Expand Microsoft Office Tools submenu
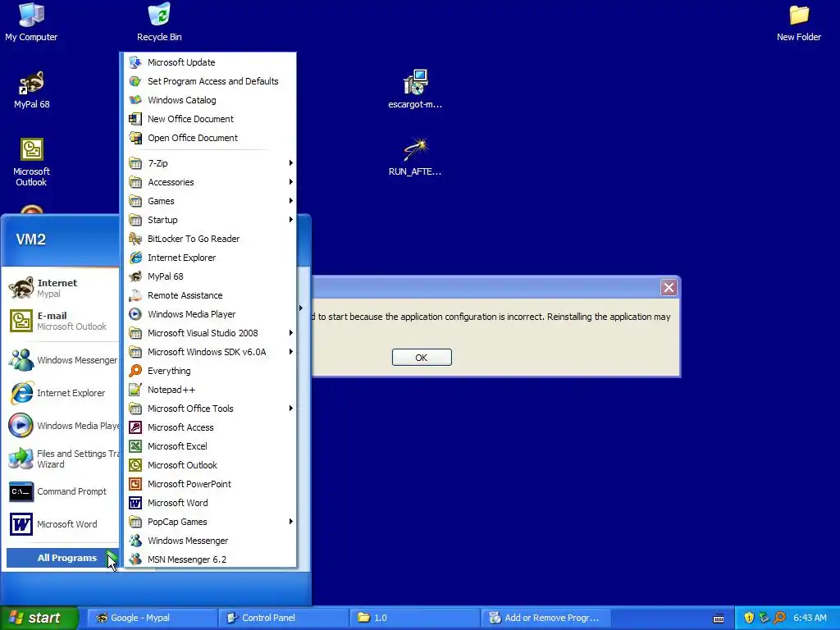This screenshot has width=840, height=630. (x=209, y=409)
